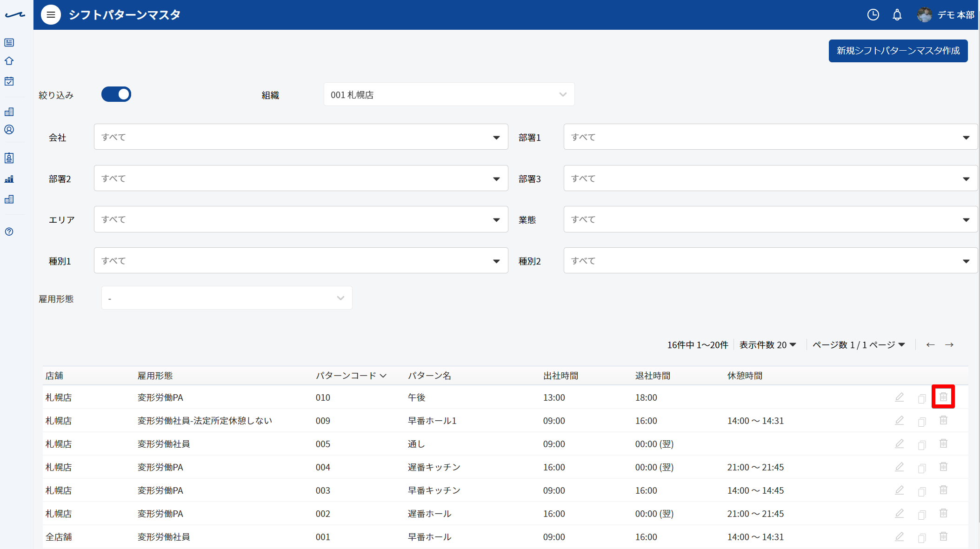The width and height of the screenshot is (980, 549).
Task: Open the hamburger menu
Action: pos(51,15)
